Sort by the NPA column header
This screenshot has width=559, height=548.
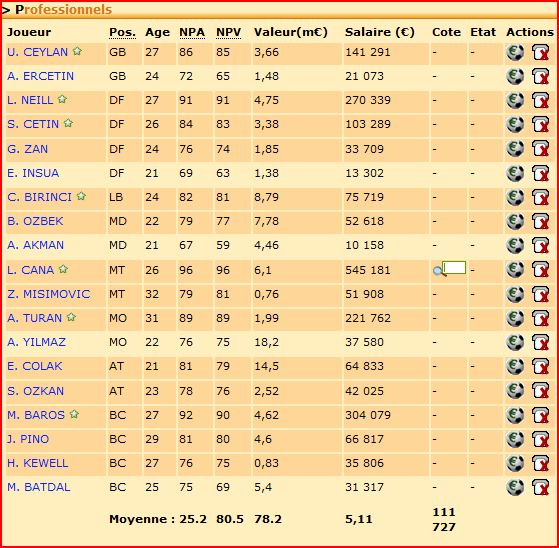[192, 32]
